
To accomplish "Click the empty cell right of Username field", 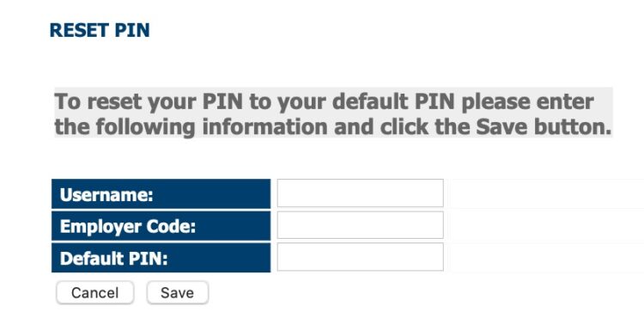I will coord(547,193).
